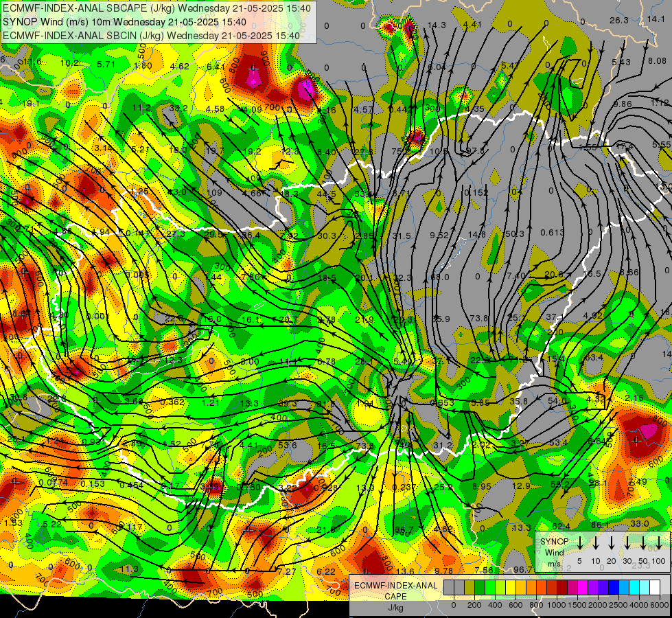
Task: Click the '0.613' value on the map
Action: click(552, 233)
